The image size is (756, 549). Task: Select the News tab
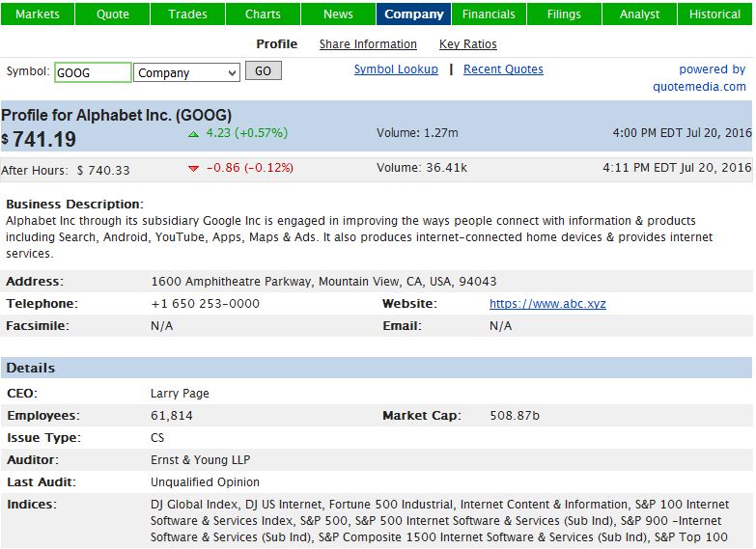click(338, 14)
